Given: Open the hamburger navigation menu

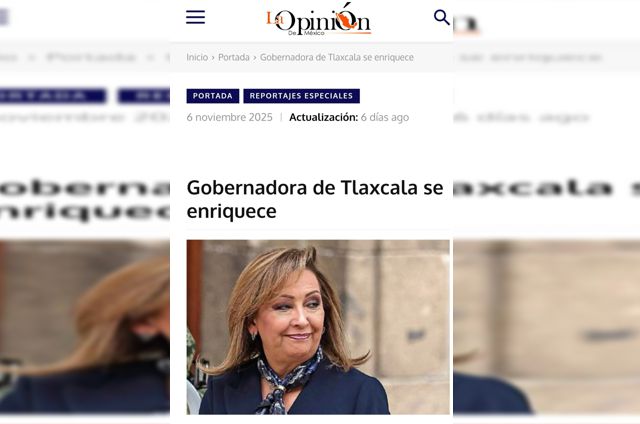Looking at the screenshot, I should click(x=196, y=17).
